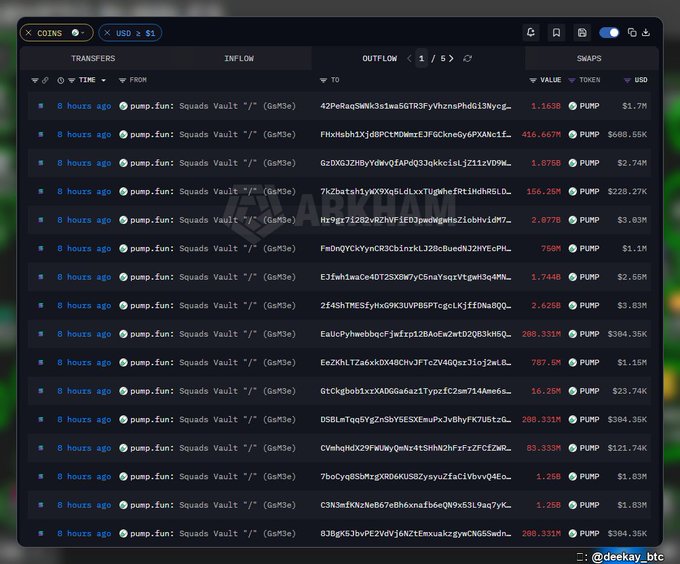Go to previous page arrow

pyautogui.click(x=409, y=59)
